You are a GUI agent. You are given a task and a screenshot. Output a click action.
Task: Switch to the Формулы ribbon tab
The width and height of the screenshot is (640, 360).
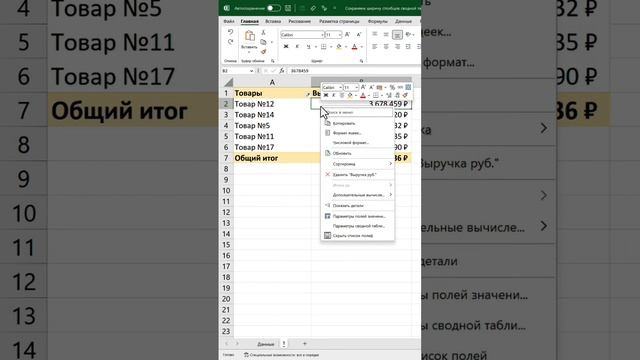click(378, 21)
